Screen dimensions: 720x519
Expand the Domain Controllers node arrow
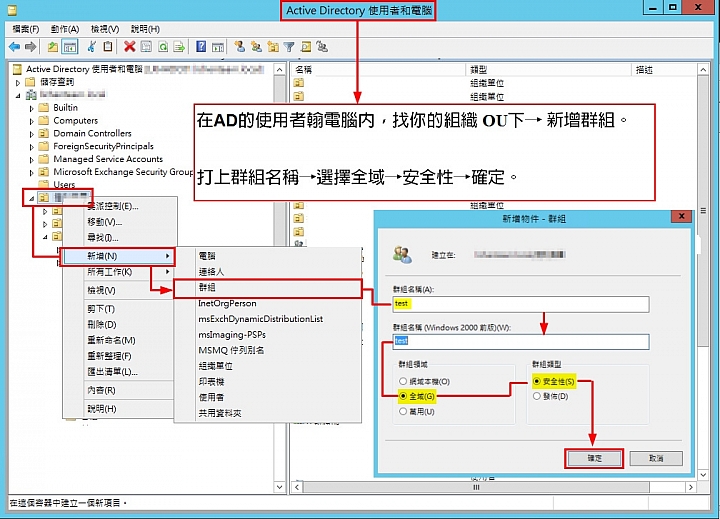click(x=31, y=135)
